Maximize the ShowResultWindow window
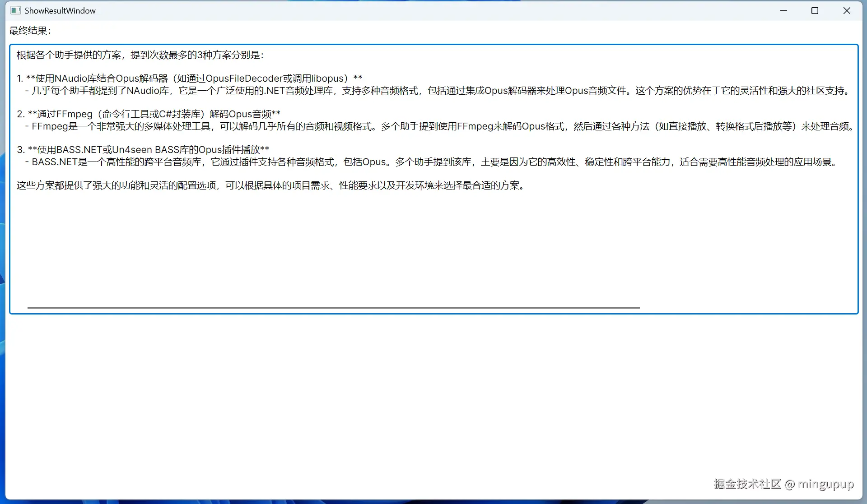This screenshot has width=867, height=504. coord(815,10)
